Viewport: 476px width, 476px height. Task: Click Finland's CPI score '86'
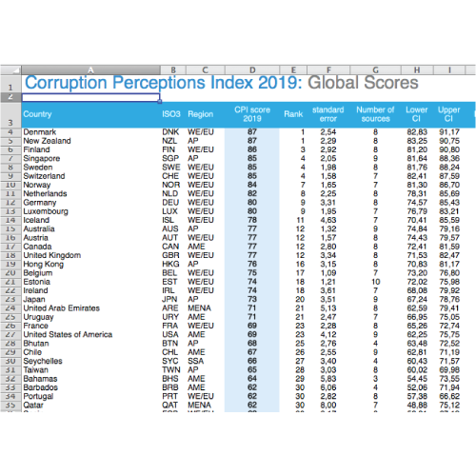coord(252,149)
